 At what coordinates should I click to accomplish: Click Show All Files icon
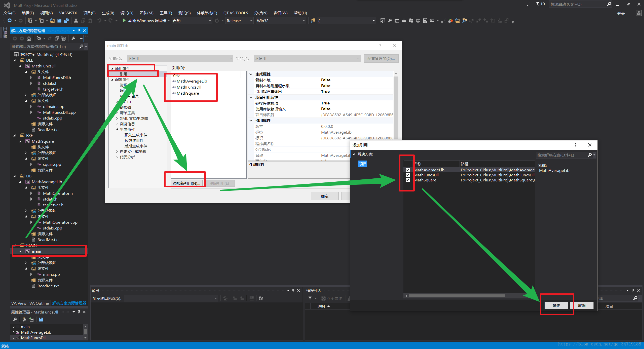tap(64, 38)
